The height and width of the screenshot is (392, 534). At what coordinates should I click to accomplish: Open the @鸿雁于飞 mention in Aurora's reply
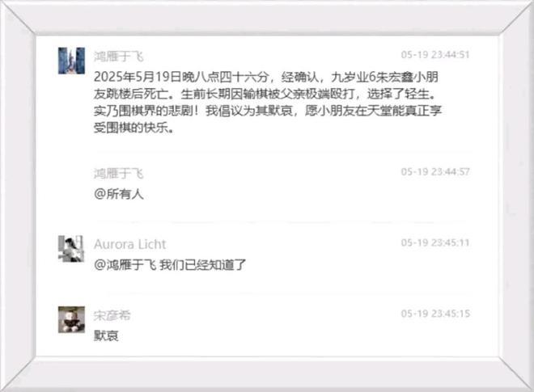click(x=125, y=265)
